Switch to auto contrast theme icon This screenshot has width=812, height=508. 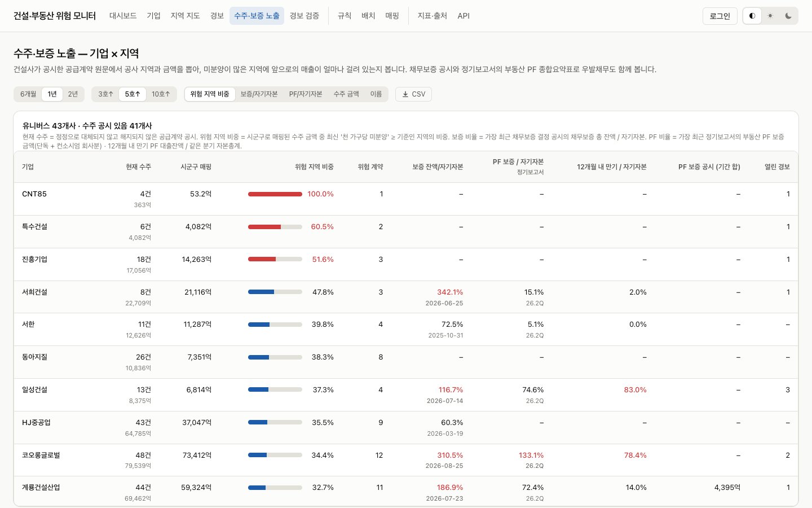point(752,16)
